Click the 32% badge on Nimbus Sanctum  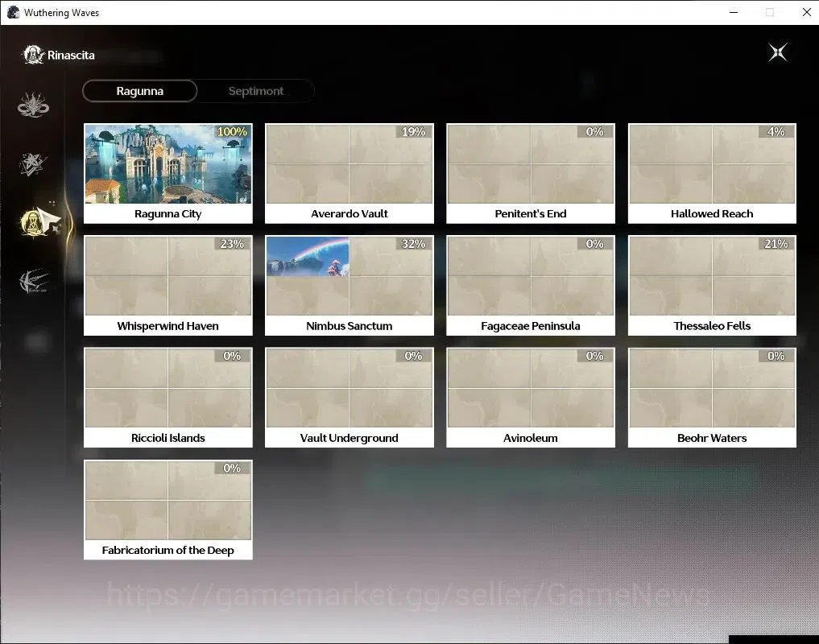(x=413, y=243)
